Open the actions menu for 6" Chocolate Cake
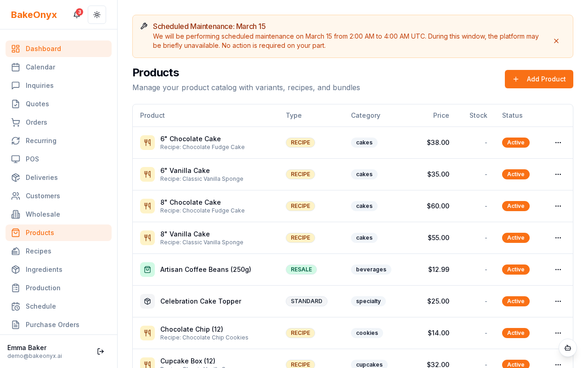The image size is (588, 368). [x=558, y=143]
